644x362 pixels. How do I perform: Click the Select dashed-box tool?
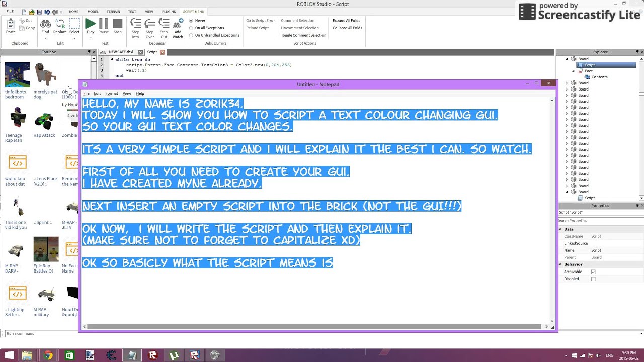pos(74,24)
